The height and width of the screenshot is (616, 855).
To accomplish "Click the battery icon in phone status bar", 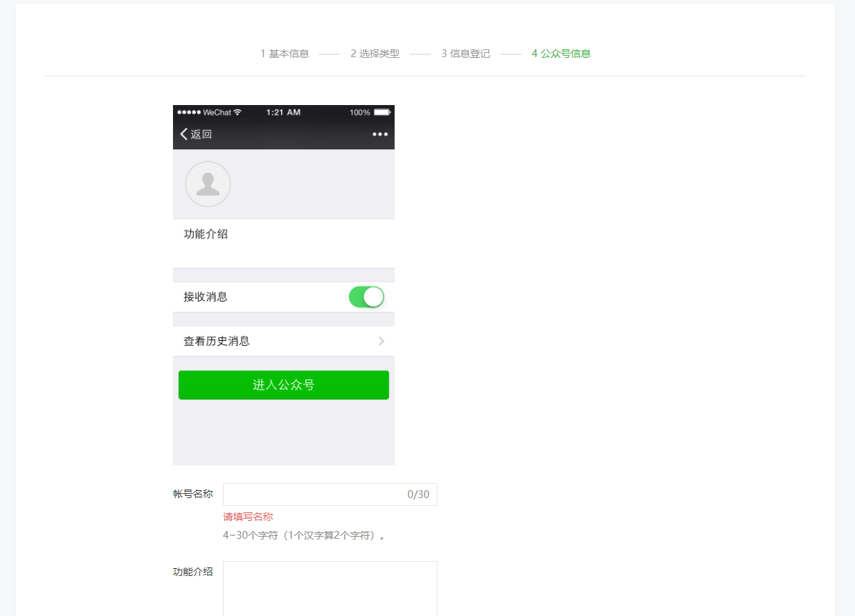I will [382, 112].
